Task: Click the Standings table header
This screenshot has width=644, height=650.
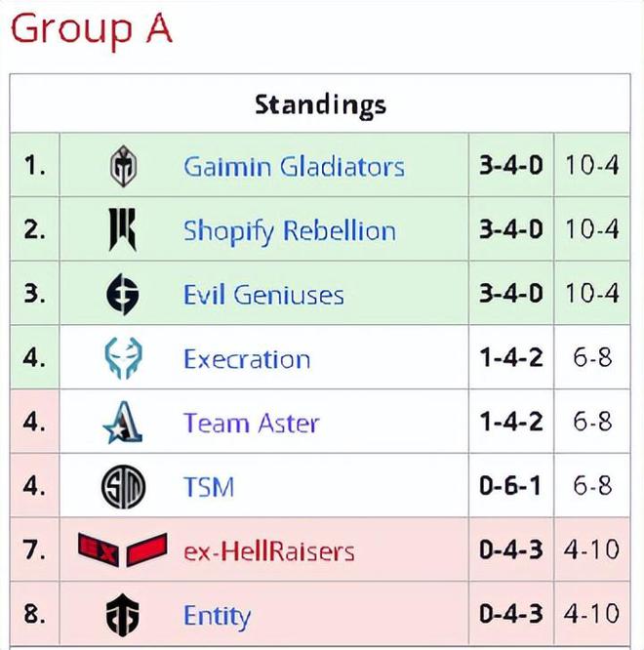Action: point(320,104)
